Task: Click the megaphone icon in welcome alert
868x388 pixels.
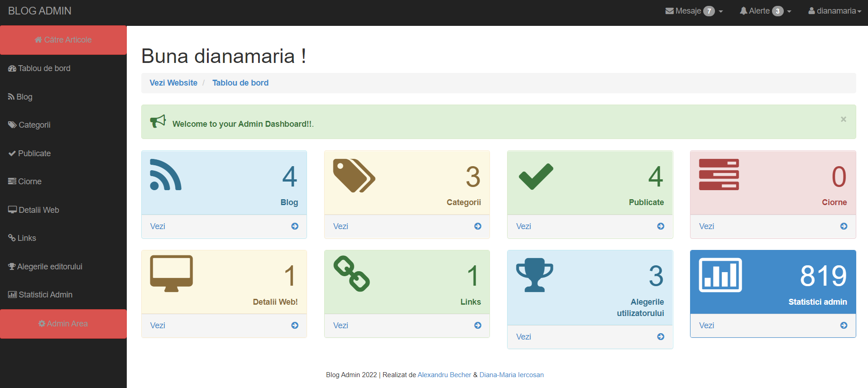Action: tap(158, 121)
